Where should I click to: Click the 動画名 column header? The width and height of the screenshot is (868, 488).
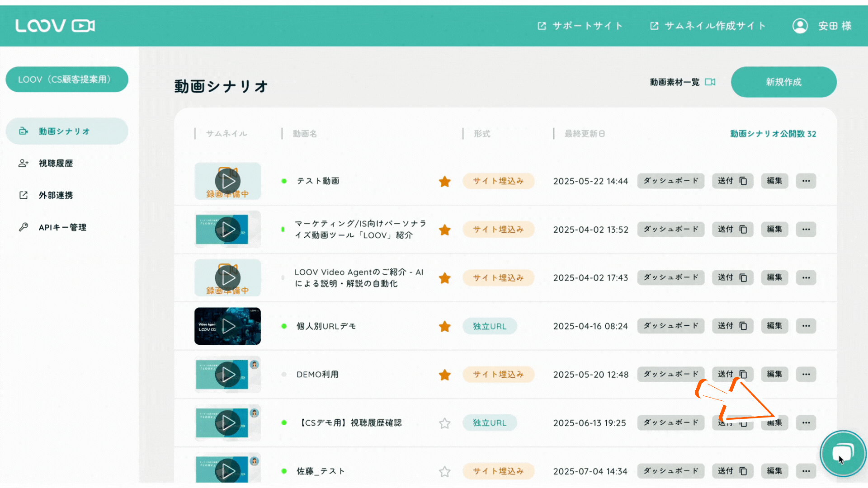point(305,134)
